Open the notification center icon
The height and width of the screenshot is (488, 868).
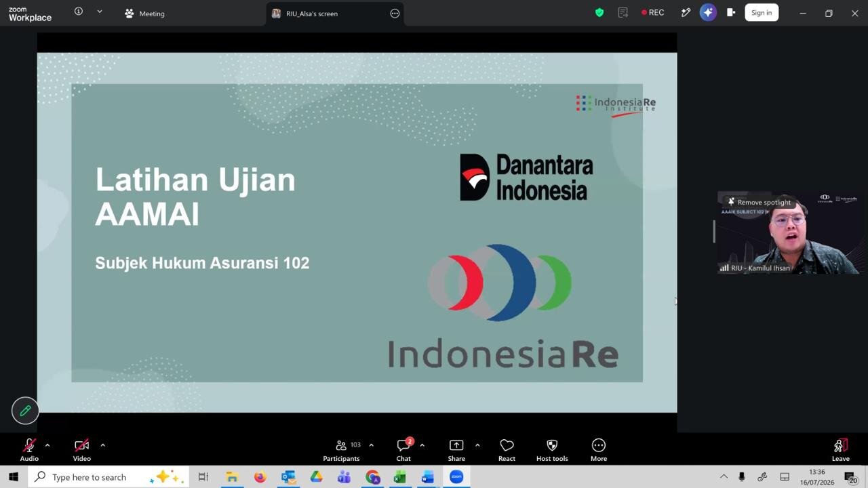850,478
